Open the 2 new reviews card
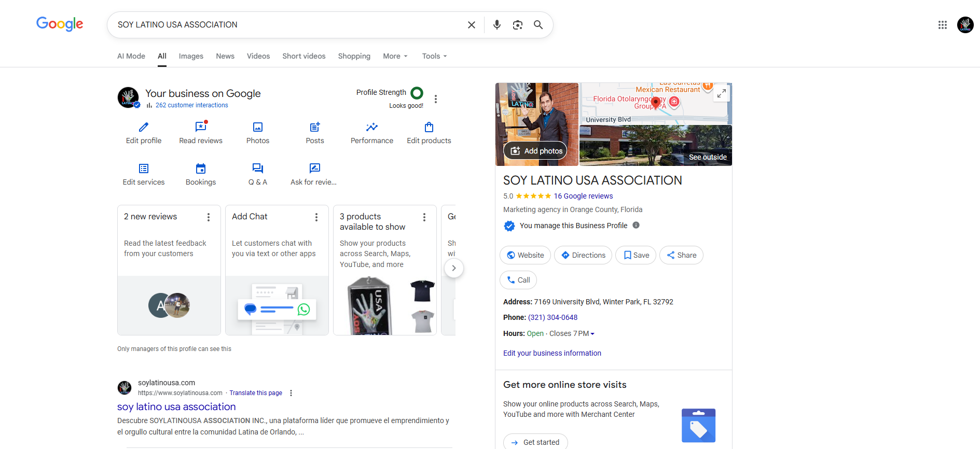The height and width of the screenshot is (449, 980). pos(169,270)
